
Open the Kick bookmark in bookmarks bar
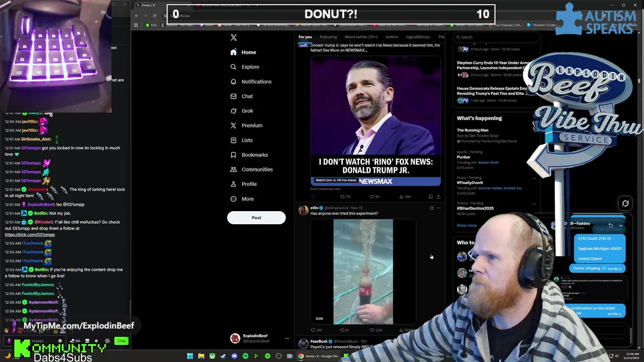tap(151, 25)
